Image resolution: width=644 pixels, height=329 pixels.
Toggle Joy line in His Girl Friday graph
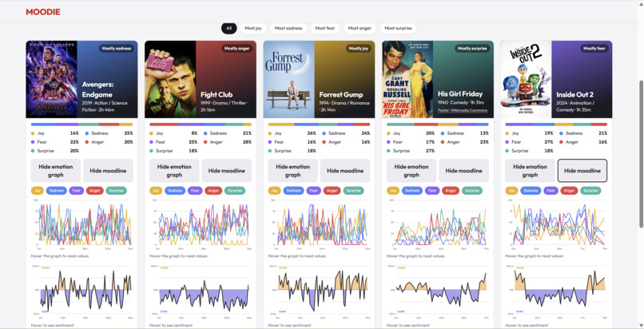coord(392,191)
